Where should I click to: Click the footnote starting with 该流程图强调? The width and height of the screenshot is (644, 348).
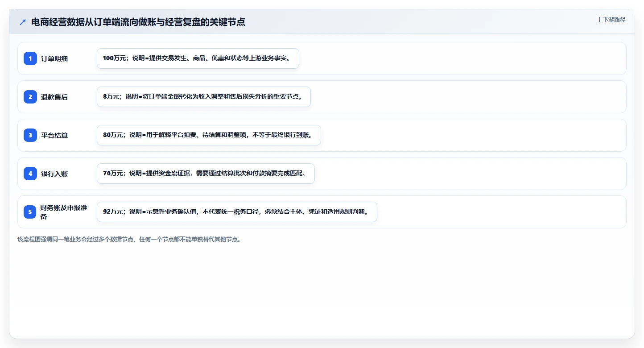(x=129, y=239)
